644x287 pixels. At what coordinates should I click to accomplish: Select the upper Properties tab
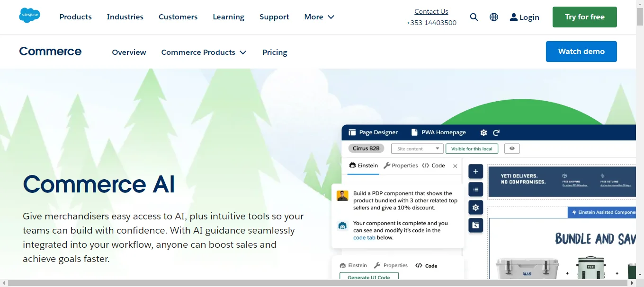pyautogui.click(x=401, y=165)
